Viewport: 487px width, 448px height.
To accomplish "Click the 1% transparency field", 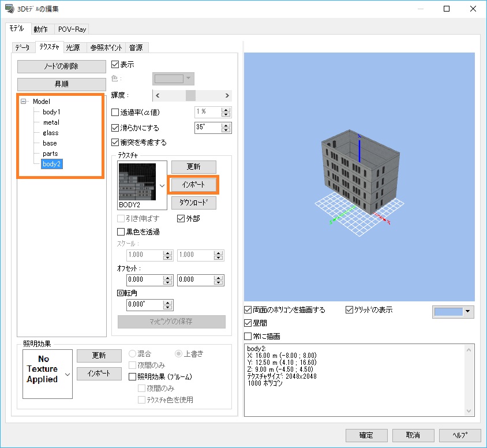I will (x=208, y=112).
